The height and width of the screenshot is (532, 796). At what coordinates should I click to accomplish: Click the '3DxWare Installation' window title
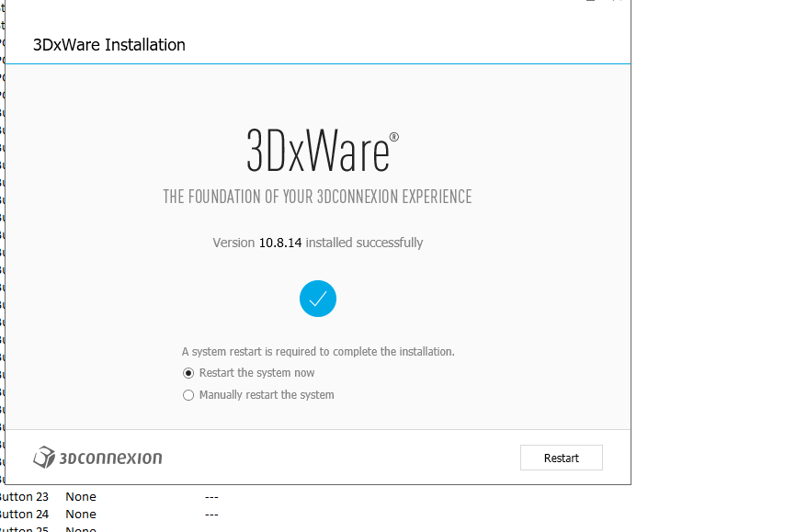point(109,45)
